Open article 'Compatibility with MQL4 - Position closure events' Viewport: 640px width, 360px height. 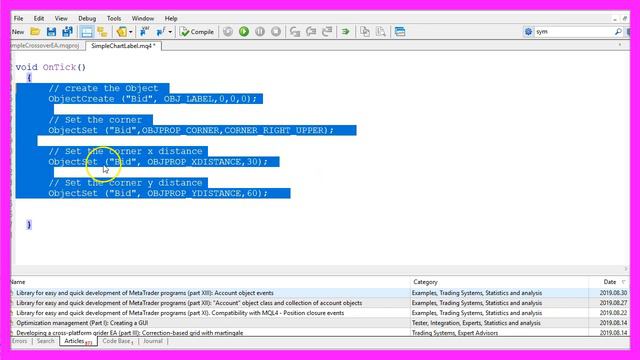click(180, 313)
